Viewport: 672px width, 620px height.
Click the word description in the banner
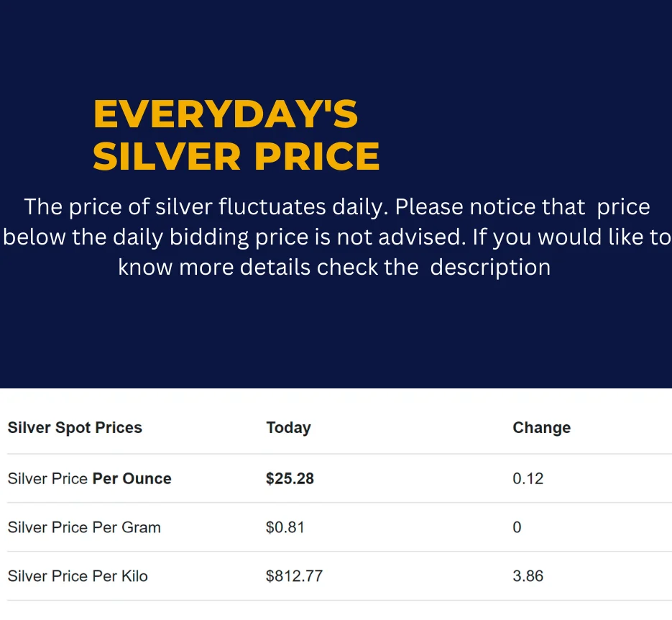click(x=490, y=267)
